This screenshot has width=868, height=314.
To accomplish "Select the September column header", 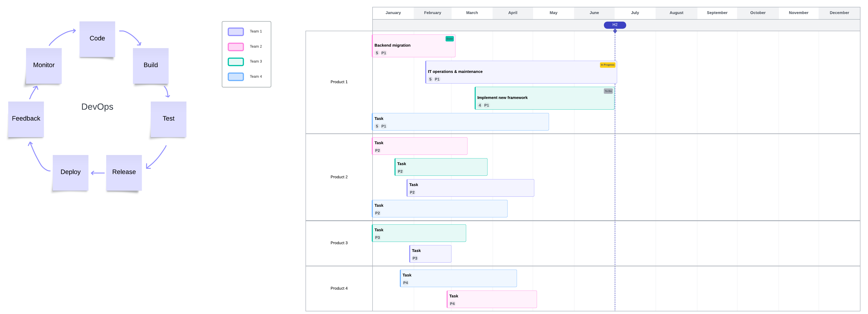I will click(717, 13).
